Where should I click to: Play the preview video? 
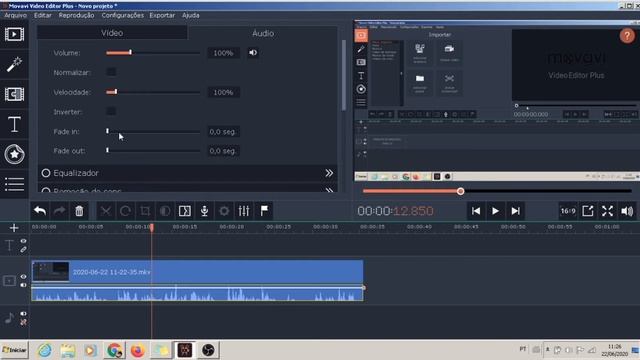point(495,211)
